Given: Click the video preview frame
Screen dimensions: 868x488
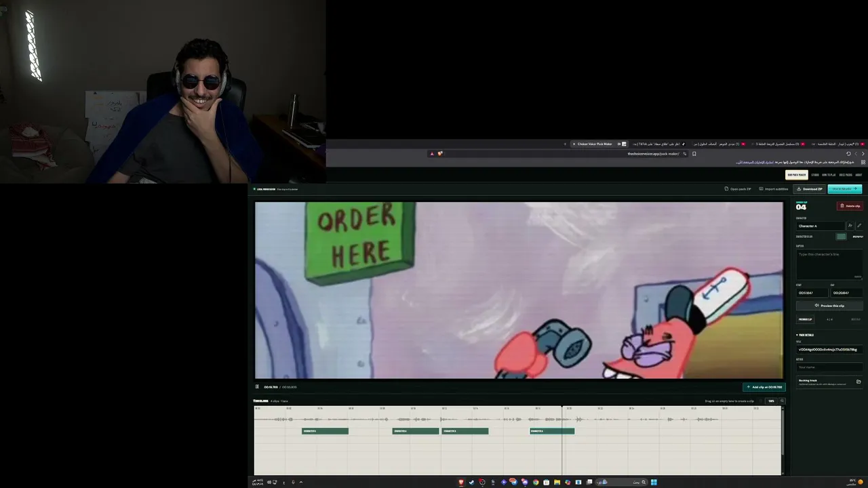Looking at the screenshot, I should (519, 290).
